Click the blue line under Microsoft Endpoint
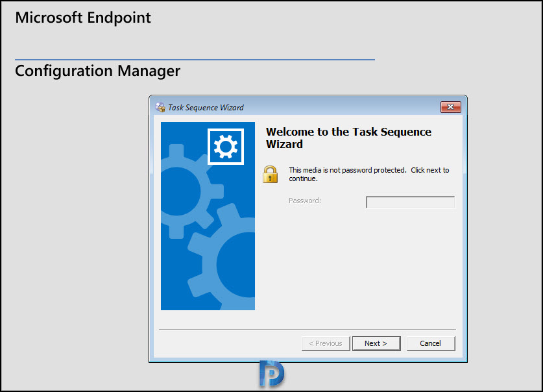This screenshot has height=392, width=543. coord(195,60)
